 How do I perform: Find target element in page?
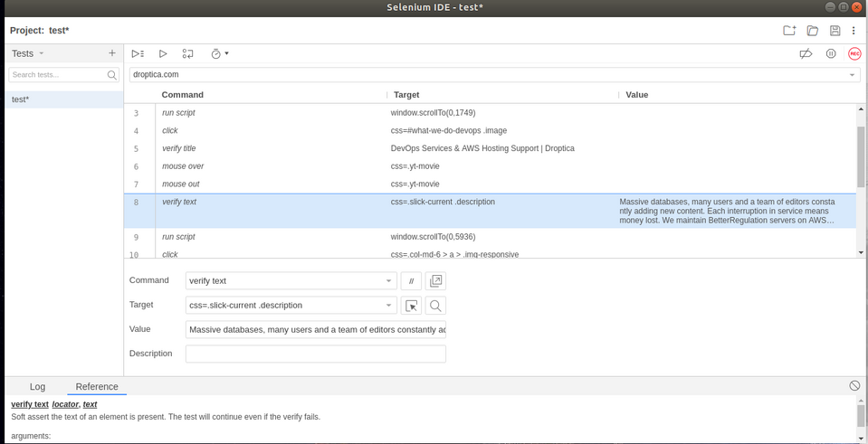435,306
